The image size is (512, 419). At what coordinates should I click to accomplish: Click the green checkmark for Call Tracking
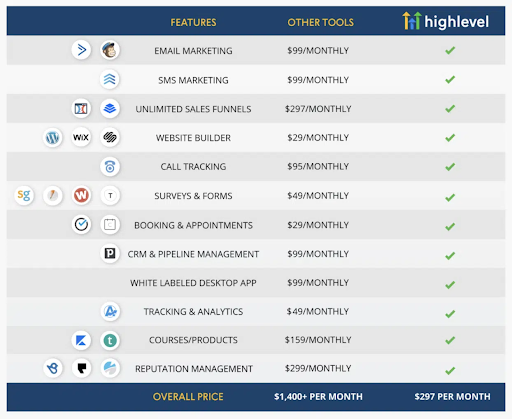coord(450,166)
